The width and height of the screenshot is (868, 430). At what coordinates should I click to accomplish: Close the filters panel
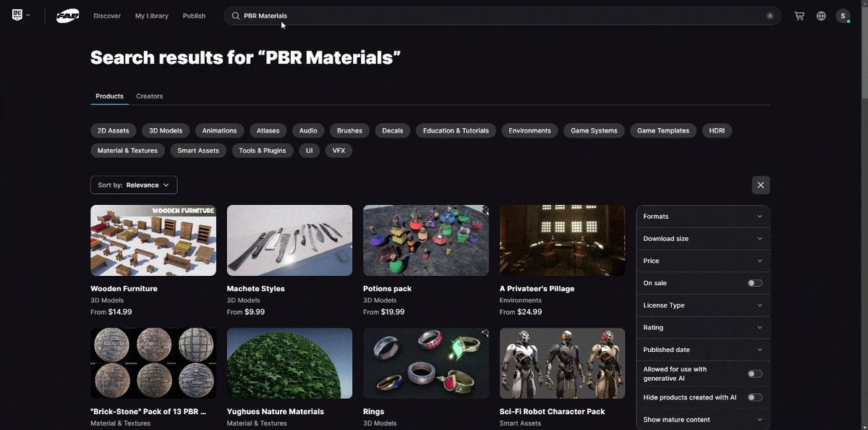[760, 185]
